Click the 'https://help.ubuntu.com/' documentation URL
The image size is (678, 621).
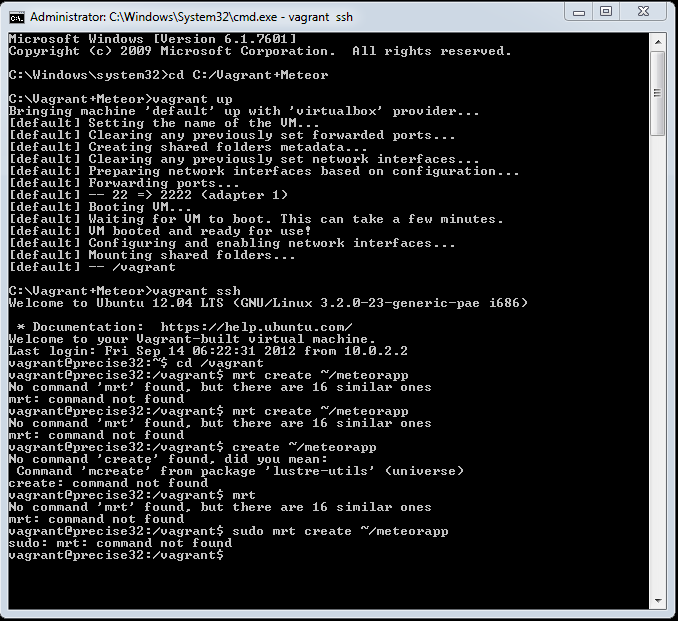point(256,327)
